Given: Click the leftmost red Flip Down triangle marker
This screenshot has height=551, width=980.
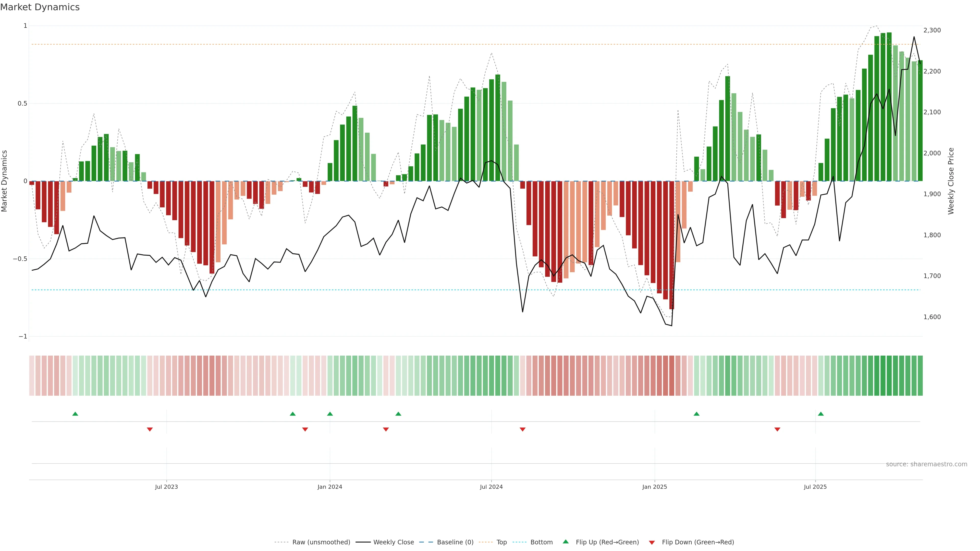Looking at the screenshot, I should point(150,429).
